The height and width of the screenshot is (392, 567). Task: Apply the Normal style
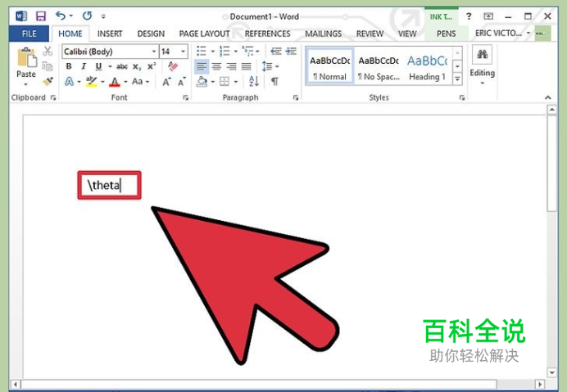click(329, 67)
